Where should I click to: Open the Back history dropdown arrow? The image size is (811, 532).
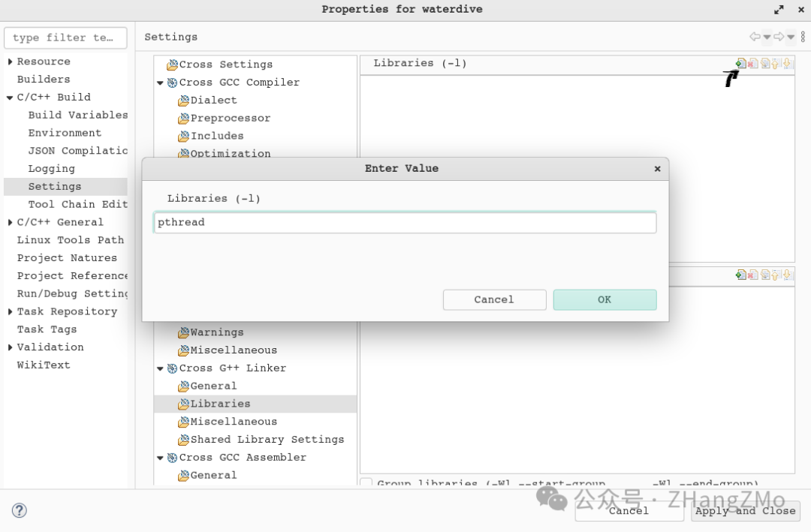point(767,37)
